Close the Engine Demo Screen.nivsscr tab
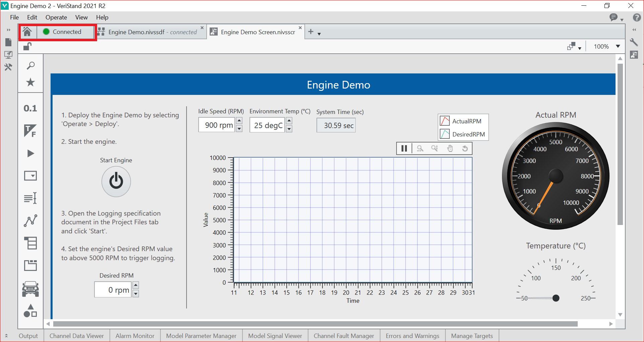The width and height of the screenshot is (644, 342). [x=300, y=28]
